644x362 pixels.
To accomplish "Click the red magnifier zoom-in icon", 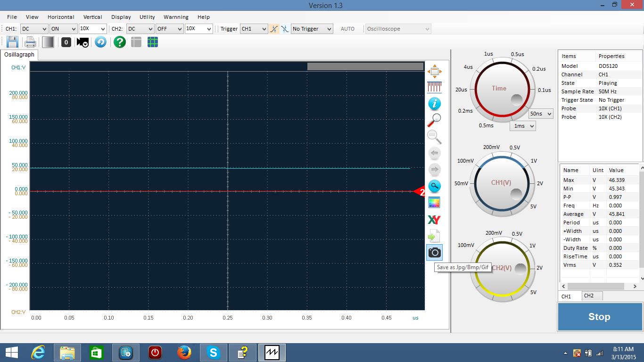I will pyautogui.click(x=434, y=120).
